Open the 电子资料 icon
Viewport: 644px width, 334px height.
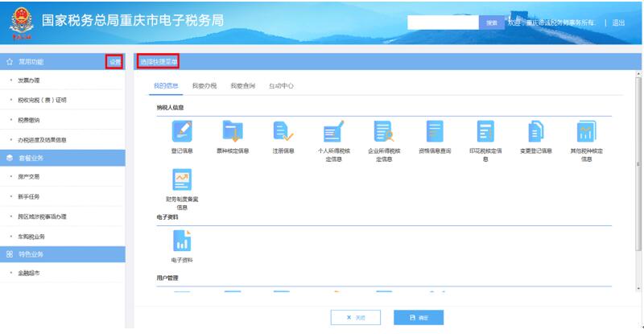coord(182,241)
